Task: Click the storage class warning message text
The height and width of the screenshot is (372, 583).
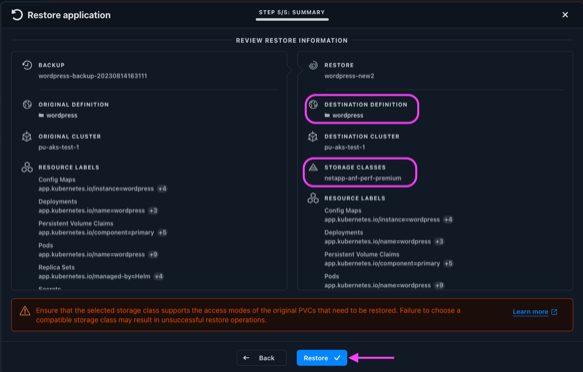Action: point(248,315)
